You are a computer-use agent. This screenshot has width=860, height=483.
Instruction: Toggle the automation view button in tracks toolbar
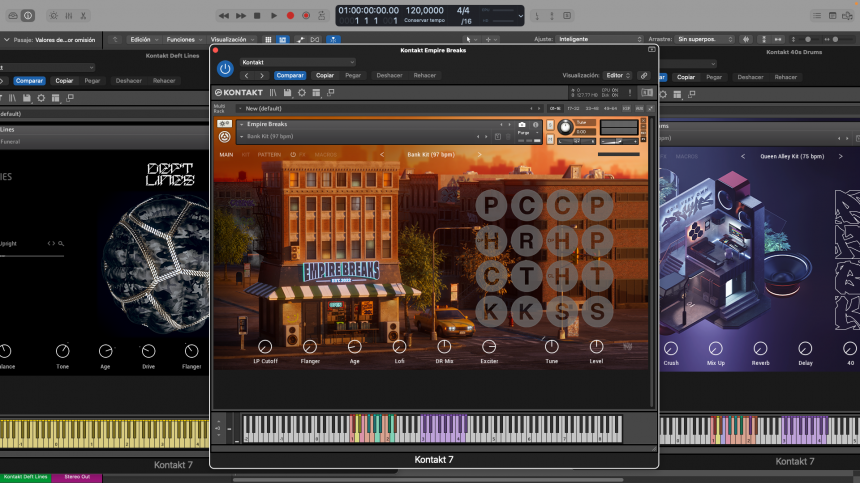pyautogui.click(x=301, y=39)
